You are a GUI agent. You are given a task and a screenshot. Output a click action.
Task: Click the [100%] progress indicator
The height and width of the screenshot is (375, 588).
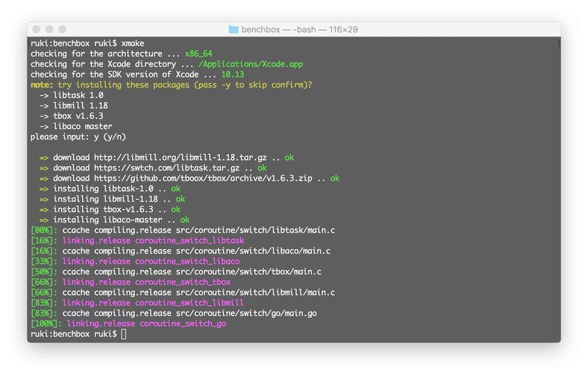tap(46, 324)
